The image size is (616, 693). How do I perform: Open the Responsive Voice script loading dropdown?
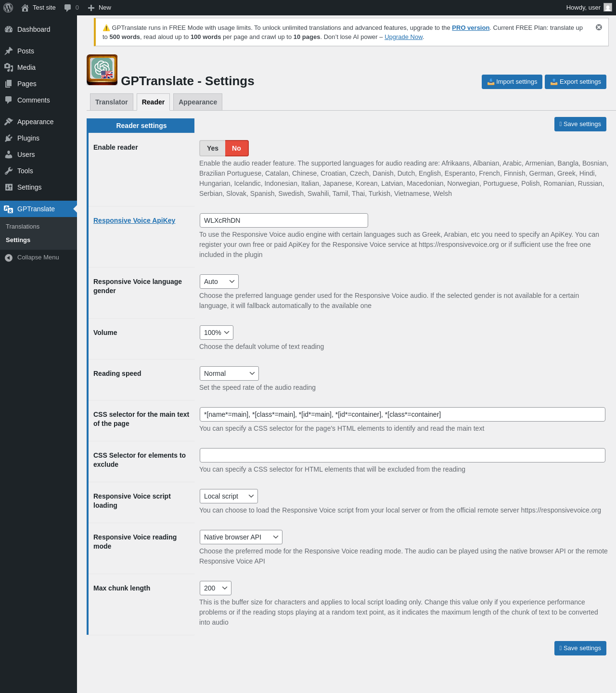click(229, 496)
